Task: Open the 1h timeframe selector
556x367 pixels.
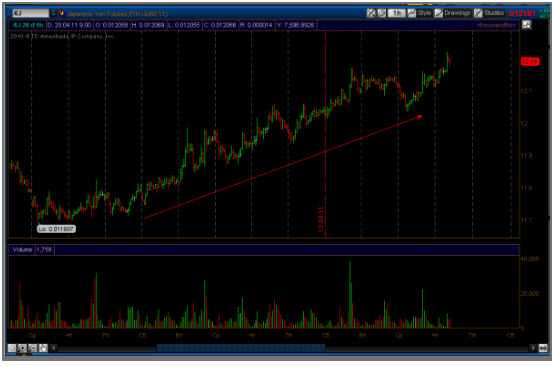Action: pyautogui.click(x=396, y=13)
